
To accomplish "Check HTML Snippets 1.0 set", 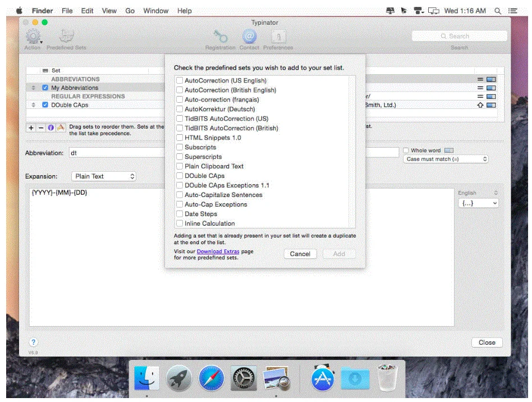I will (x=180, y=138).
